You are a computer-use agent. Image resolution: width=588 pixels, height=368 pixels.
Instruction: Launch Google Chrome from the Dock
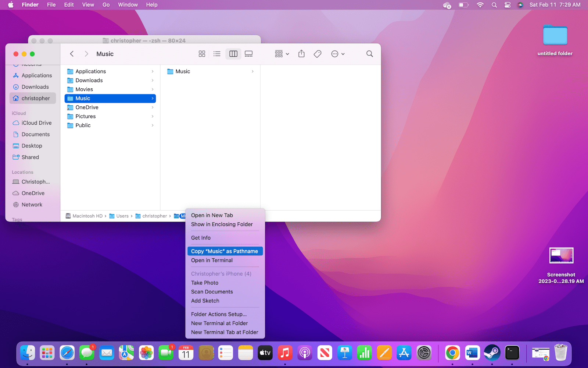pyautogui.click(x=452, y=353)
